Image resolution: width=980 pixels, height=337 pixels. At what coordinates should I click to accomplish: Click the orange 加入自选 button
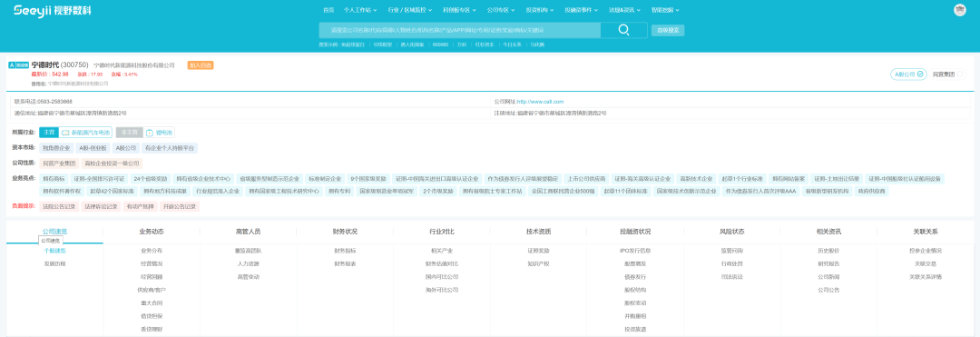tap(200, 64)
